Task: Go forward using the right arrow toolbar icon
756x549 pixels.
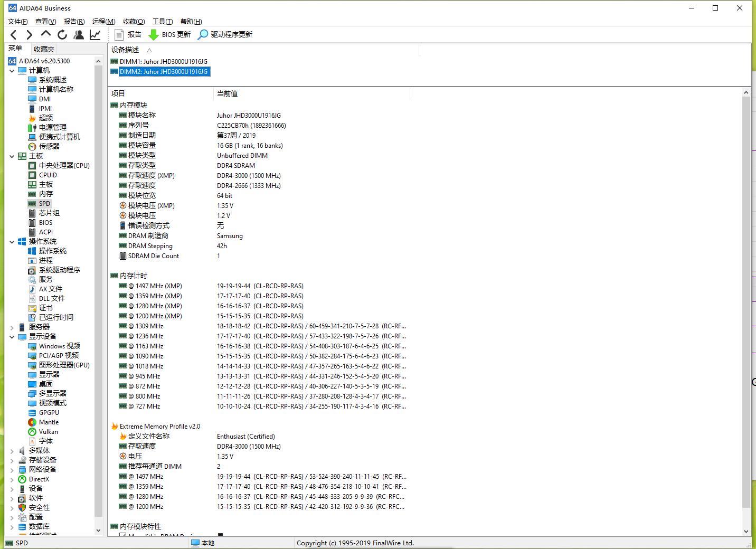Action: [30, 35]
